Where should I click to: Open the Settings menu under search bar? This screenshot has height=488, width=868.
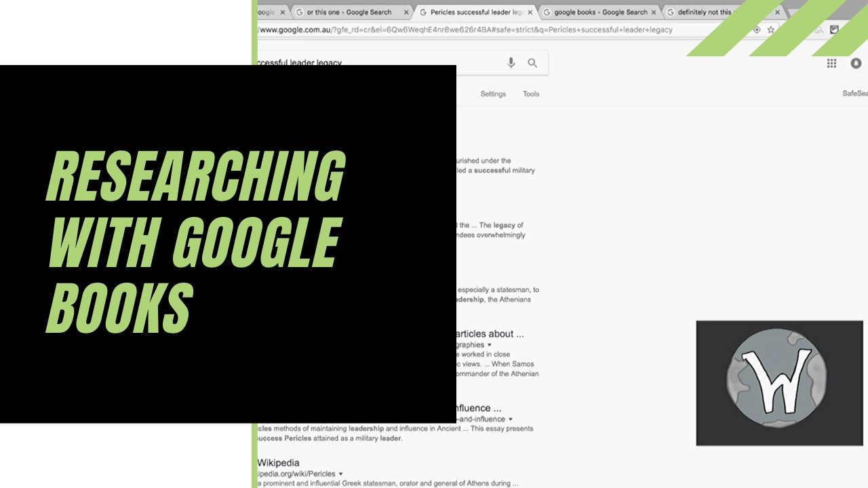click(x=493, y=94)
